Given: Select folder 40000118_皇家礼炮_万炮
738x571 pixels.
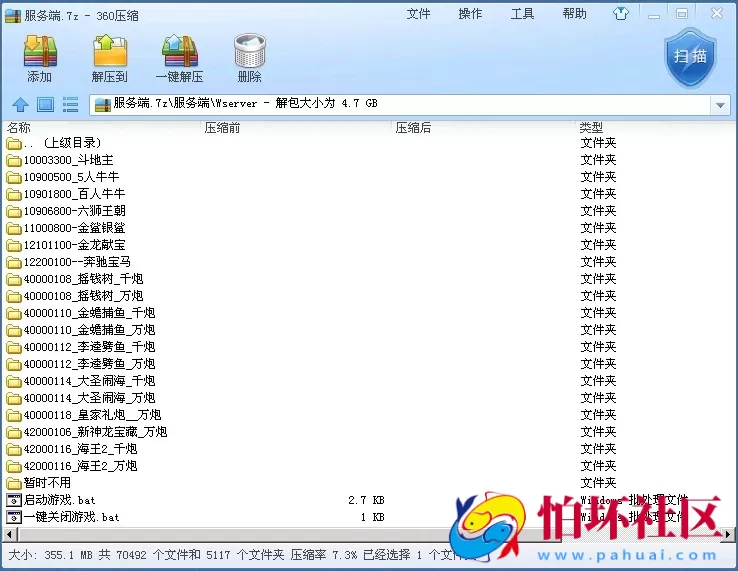Looking at the screenshot, I should 84,415.
